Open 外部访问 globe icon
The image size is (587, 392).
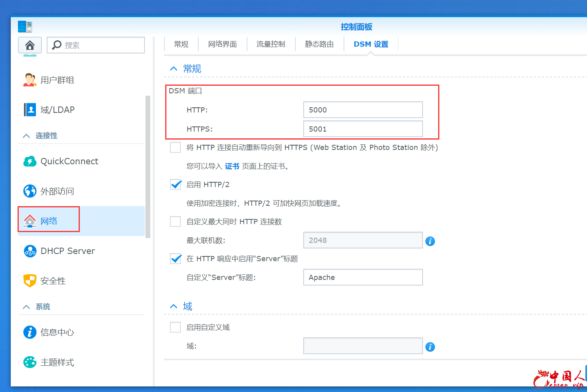point(30,191)
